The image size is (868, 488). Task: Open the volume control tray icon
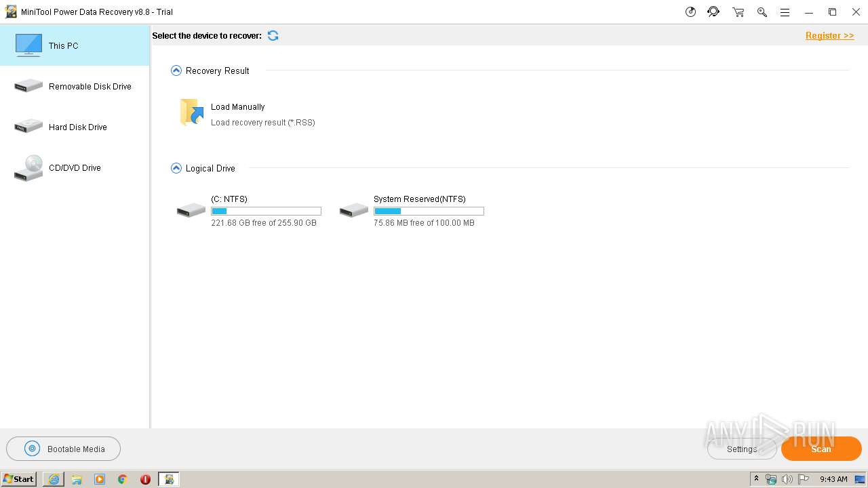coord(787,479)
